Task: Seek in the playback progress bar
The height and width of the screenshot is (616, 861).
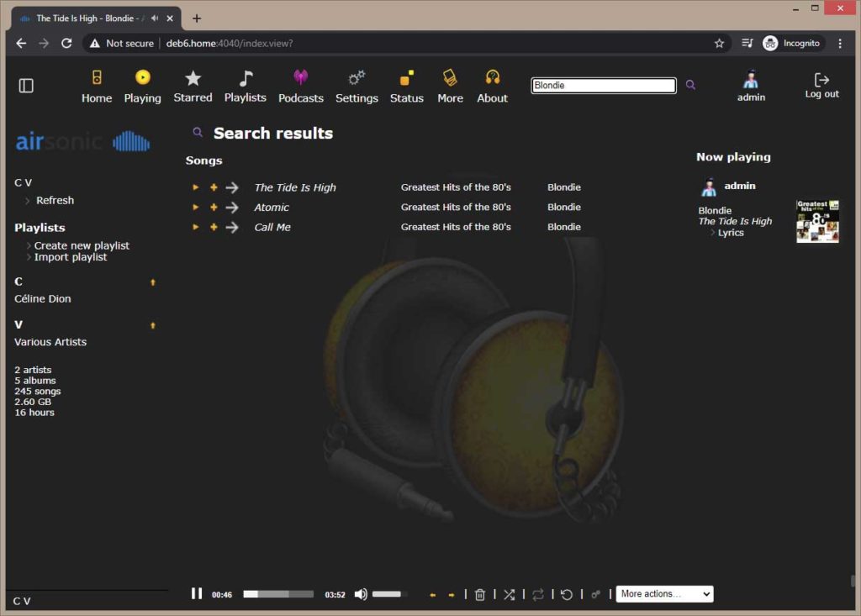Action: tap(278, 594)
